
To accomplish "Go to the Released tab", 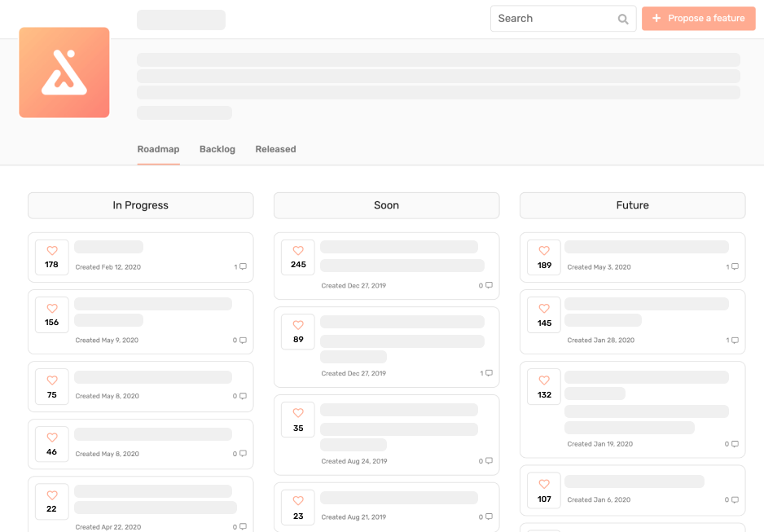I will [x=276, y=149].
